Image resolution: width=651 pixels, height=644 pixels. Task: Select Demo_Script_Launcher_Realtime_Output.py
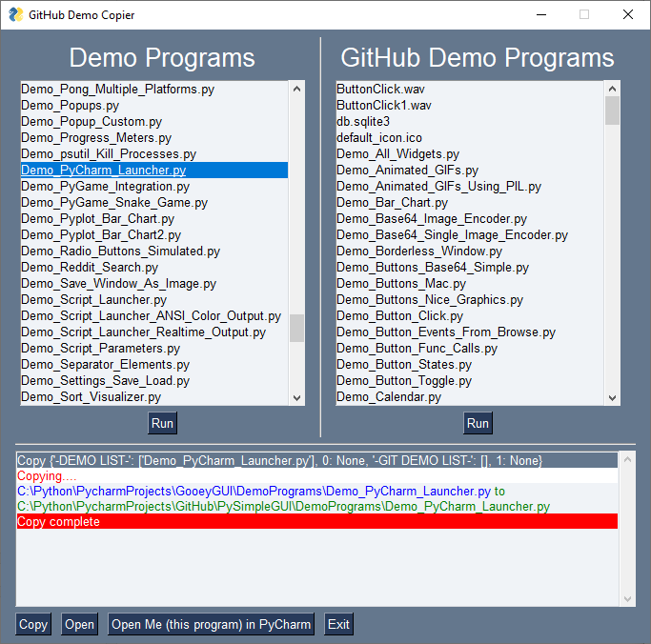154,332
